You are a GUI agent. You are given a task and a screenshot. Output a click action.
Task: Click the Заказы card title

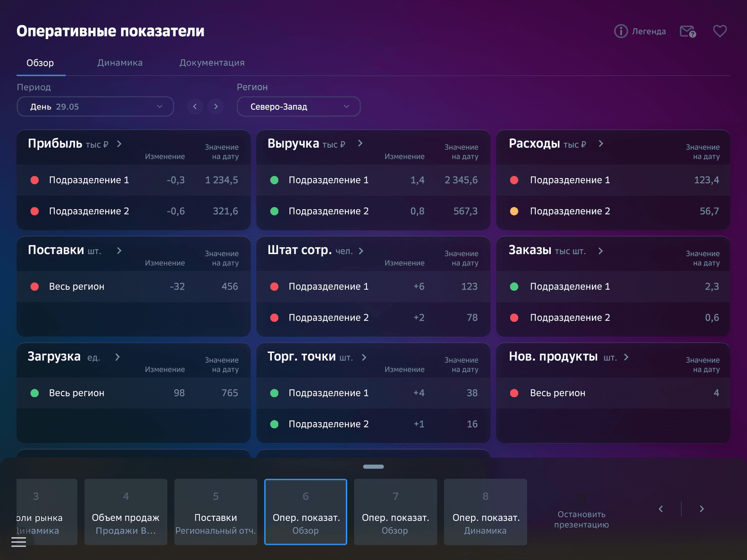pyautogui.click(x=530, y=250)
